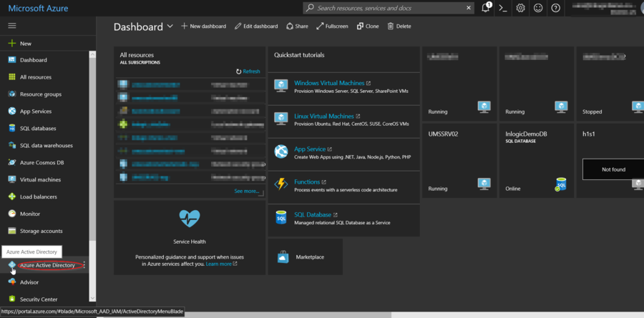Click See more in All resources
This screenshot has width=644, height=318.
point(246,192)
